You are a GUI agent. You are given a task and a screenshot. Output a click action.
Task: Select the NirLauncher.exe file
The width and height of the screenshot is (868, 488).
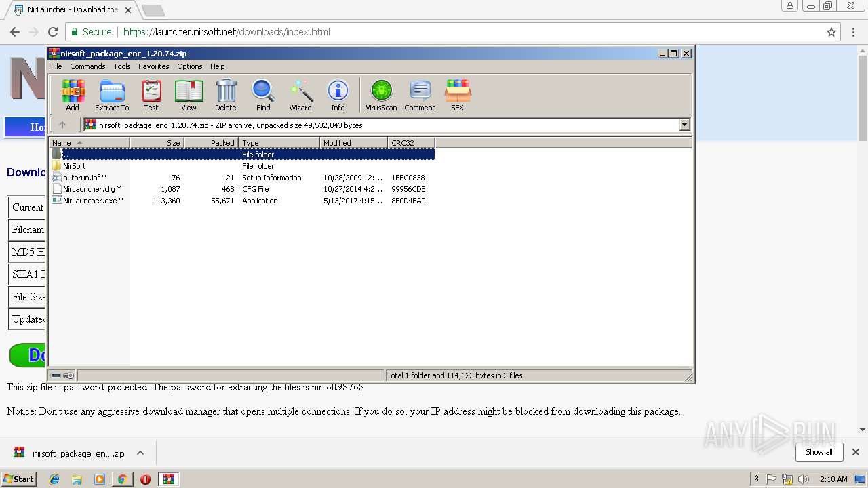pyautogui.click(x=242, y=201)
